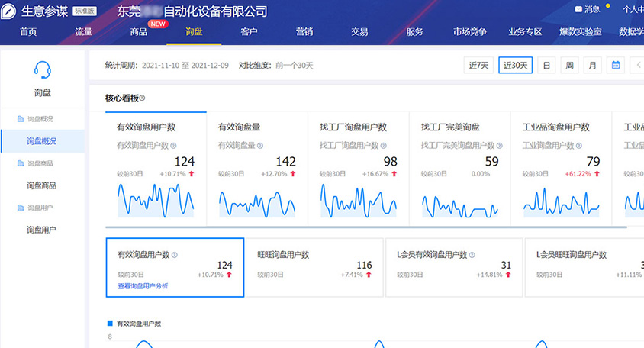Select the L会员旺旺询盘用户数 sub-metric card
Image resolution: width=644 pixels, height=348 pixels.
tap(584, 267)
